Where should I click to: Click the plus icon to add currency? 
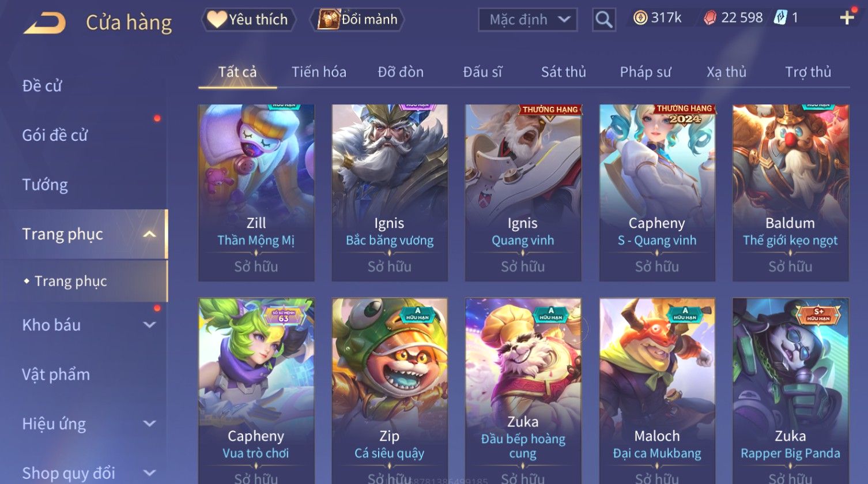coord(847,18)
